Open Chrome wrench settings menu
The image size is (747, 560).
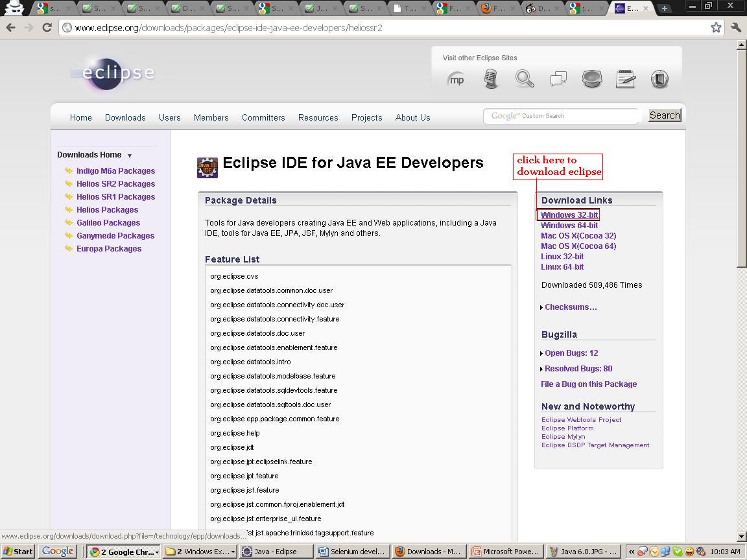[736, 28]
